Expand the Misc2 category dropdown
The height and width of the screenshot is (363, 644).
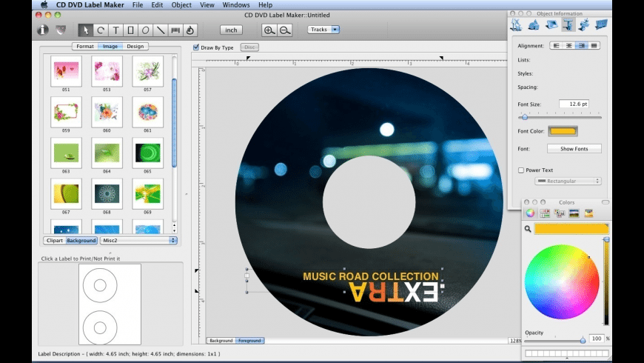point(138,240)
